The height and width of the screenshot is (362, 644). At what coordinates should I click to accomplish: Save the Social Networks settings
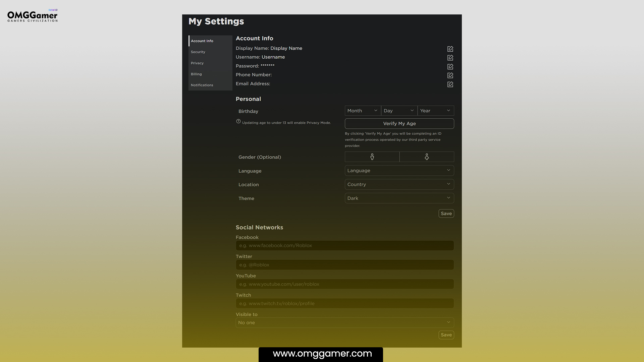446,335
